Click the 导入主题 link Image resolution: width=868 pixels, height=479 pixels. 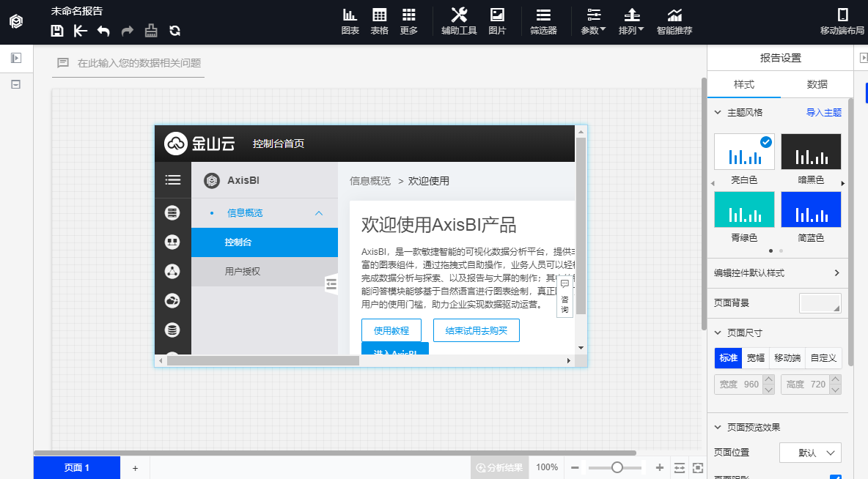pyautogui.click(x=823, y=113)
